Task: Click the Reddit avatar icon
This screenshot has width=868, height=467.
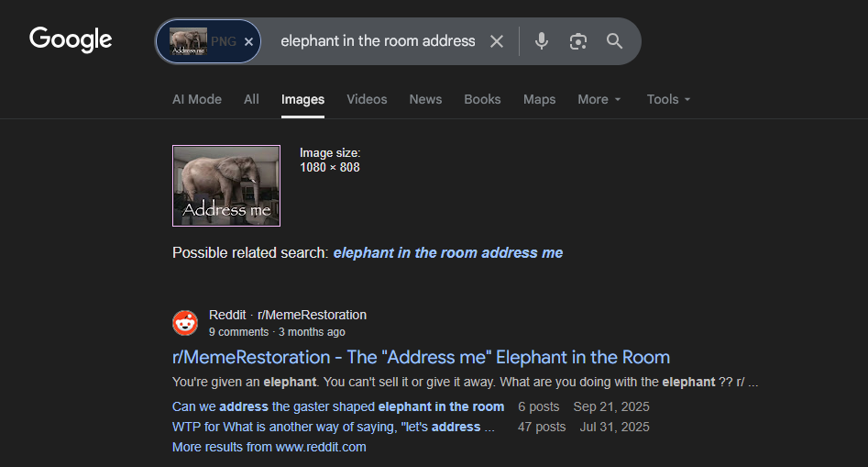Action: (x=185, y=323)
